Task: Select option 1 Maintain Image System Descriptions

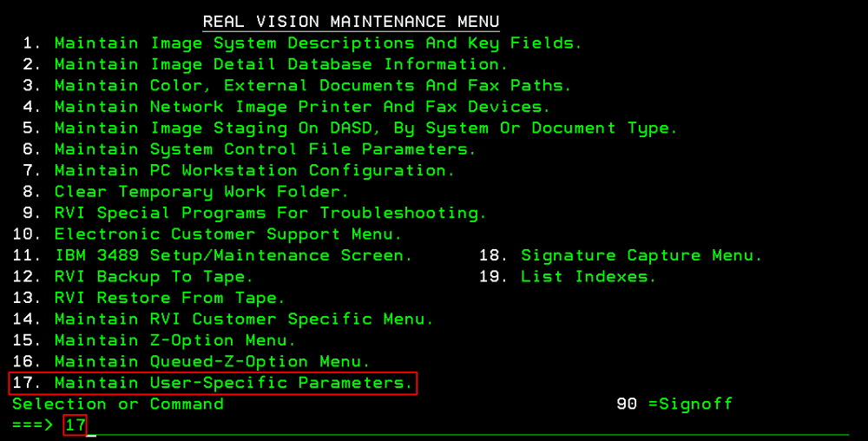Action: [302, 43]
